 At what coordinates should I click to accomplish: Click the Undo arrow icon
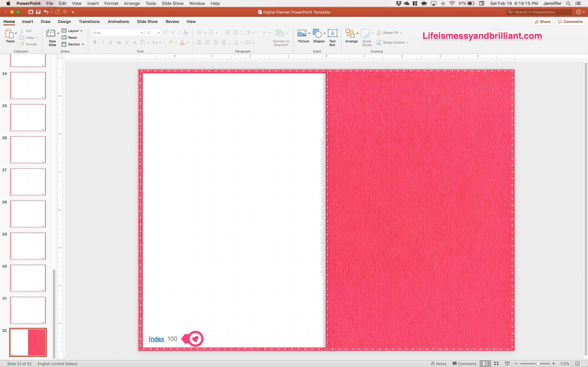[46, 12]
